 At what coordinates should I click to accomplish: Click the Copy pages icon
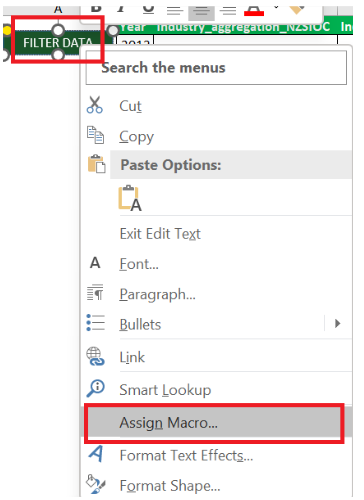point(95,135)
